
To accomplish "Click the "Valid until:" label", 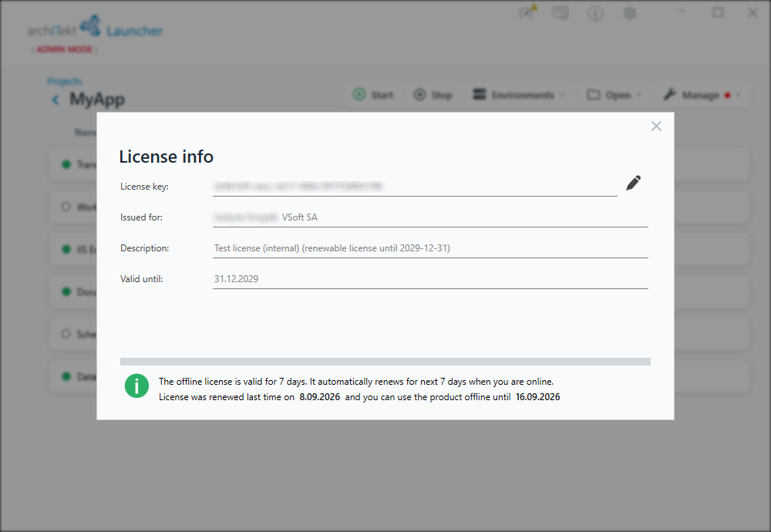I will 142,279.
